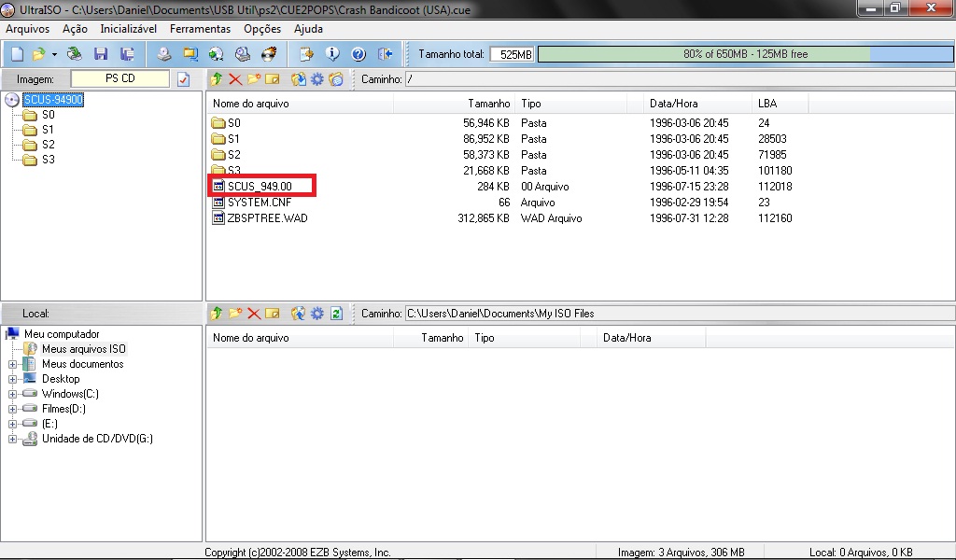Click the blue Help question mark icon

point(358,54)
